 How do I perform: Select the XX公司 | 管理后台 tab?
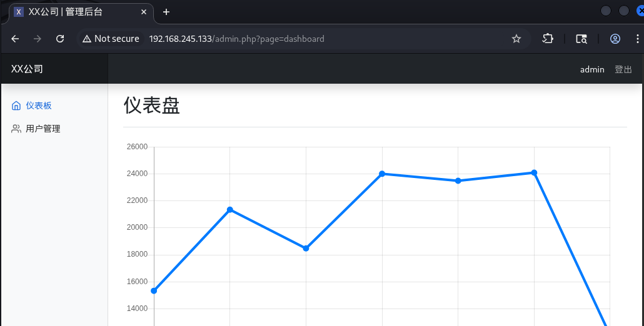coord(81,12)
